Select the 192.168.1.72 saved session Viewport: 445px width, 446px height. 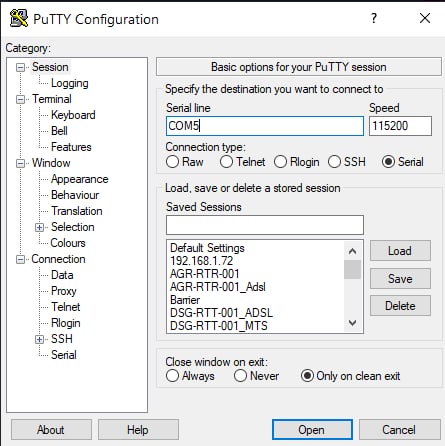pyautogui.click(x=201, y=261)
